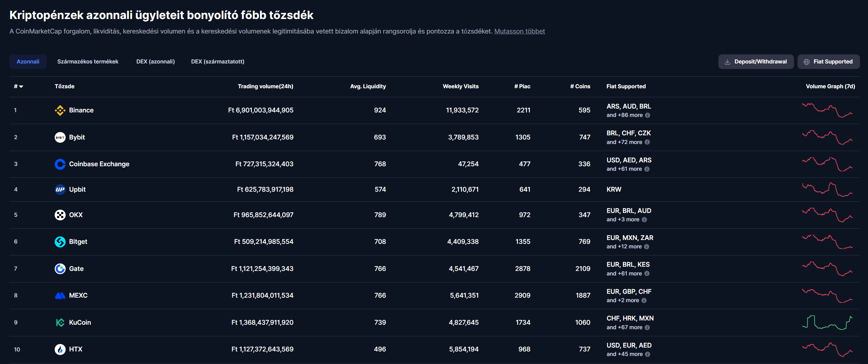Click the KuCoin green logo icon
Image resolution: width=868 pixels, height=364 pixels.
(60, 322)
